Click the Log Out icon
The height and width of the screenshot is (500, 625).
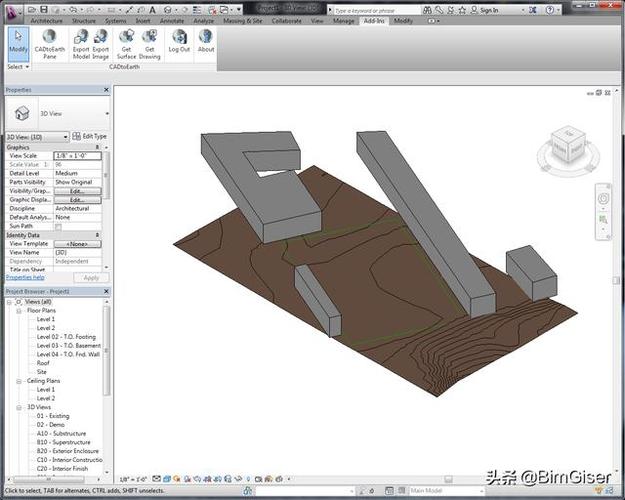(x=179, y=37)
